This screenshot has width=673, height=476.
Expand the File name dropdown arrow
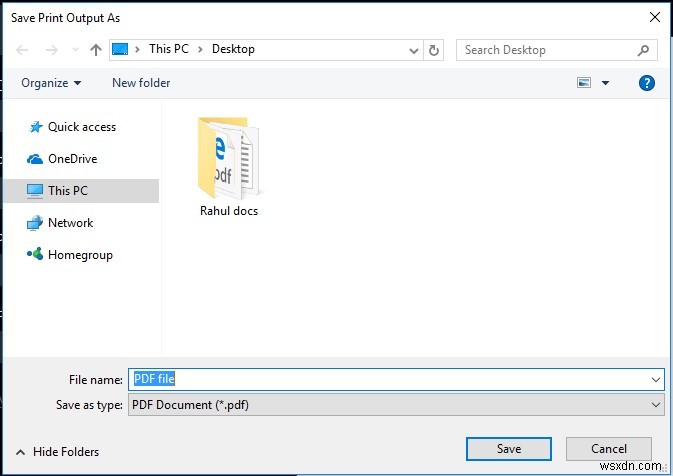[x=655, y=380]
